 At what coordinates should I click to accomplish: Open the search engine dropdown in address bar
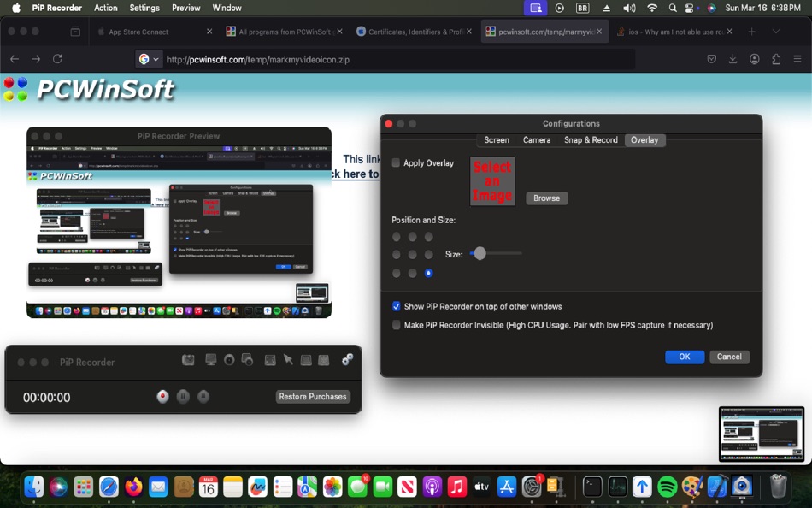point(149,60)
